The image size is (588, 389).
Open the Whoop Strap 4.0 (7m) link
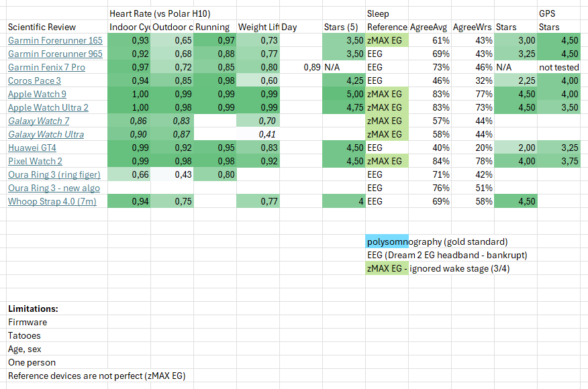pos(52,201)
